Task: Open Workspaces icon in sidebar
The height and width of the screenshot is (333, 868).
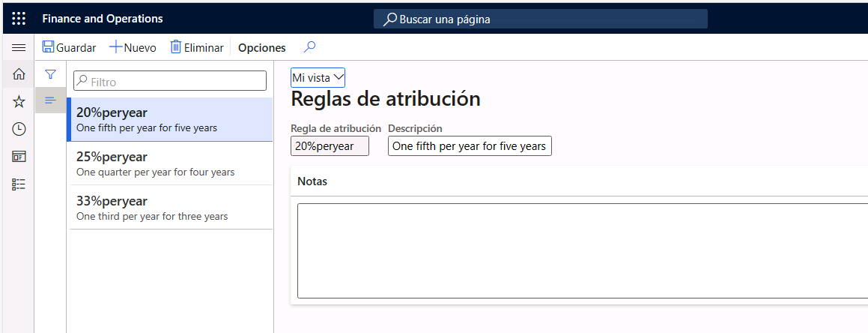Action: click(x=18, y=157)
